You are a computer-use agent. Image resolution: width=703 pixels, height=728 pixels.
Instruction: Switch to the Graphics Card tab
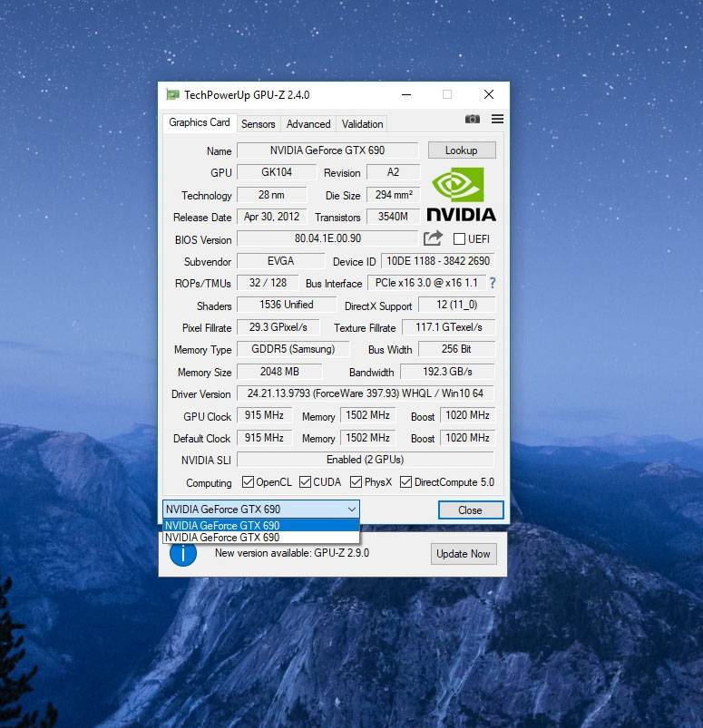click(x=200, y=122)
